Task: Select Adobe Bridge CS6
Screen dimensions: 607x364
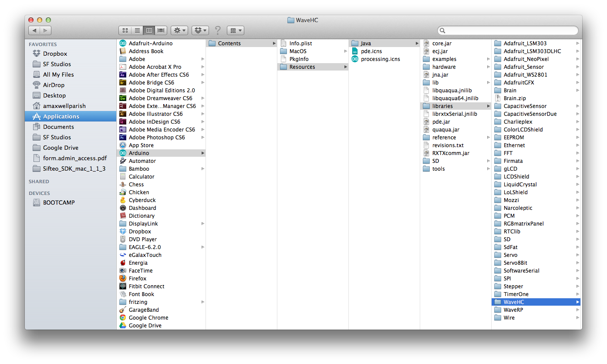Action: coord(161,82)
